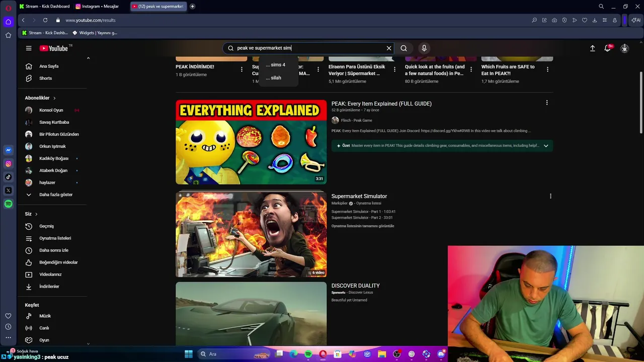This screenshot has width=644, height=362.
Task: Open Opera ad blocker shield
Action: 565,20
